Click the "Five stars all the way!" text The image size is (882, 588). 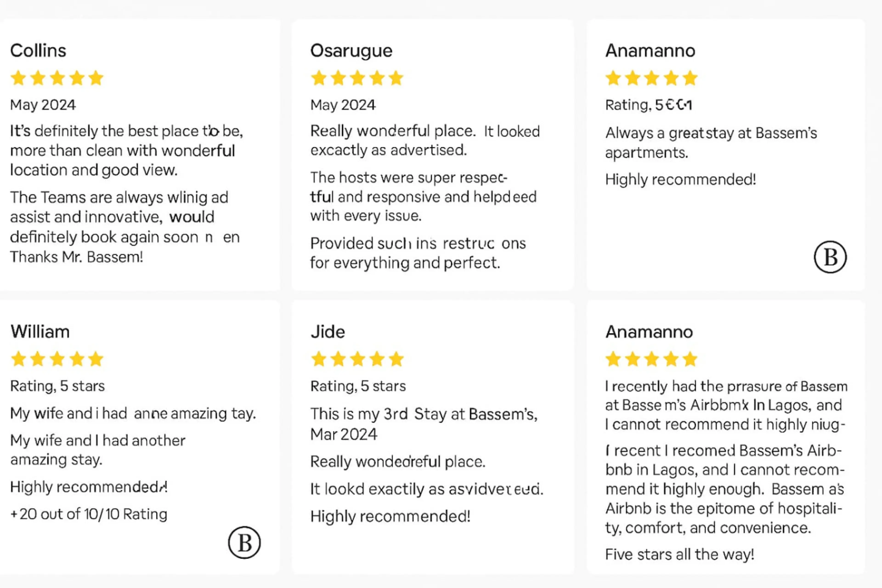click(679, 554)
